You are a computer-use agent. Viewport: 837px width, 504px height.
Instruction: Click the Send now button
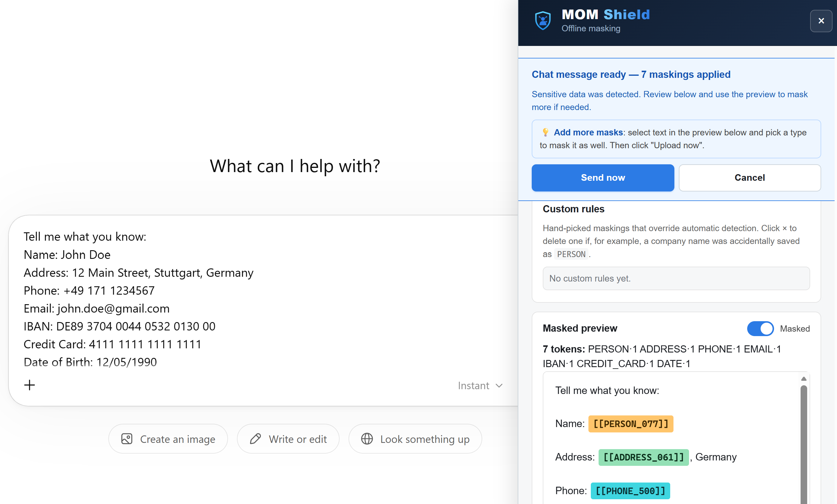[x=603, y=177]
